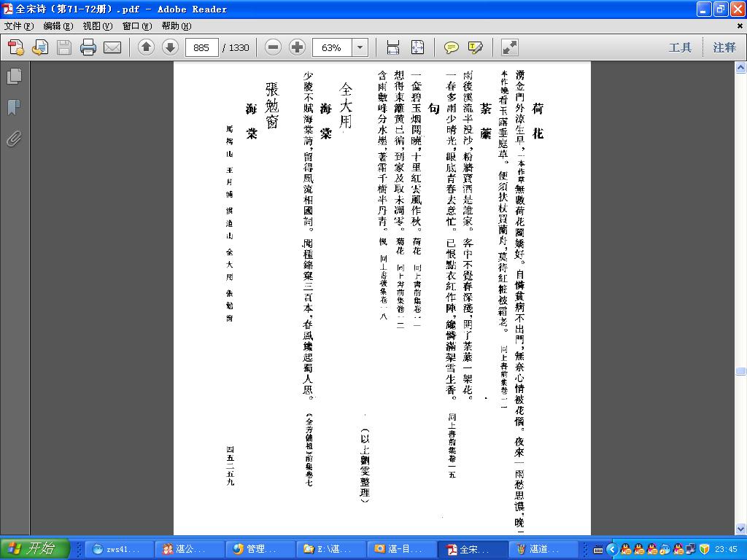Go to next page with the down arrow
Screen dimensions: 747x560
pyautogui.click(x=170, y=47)
